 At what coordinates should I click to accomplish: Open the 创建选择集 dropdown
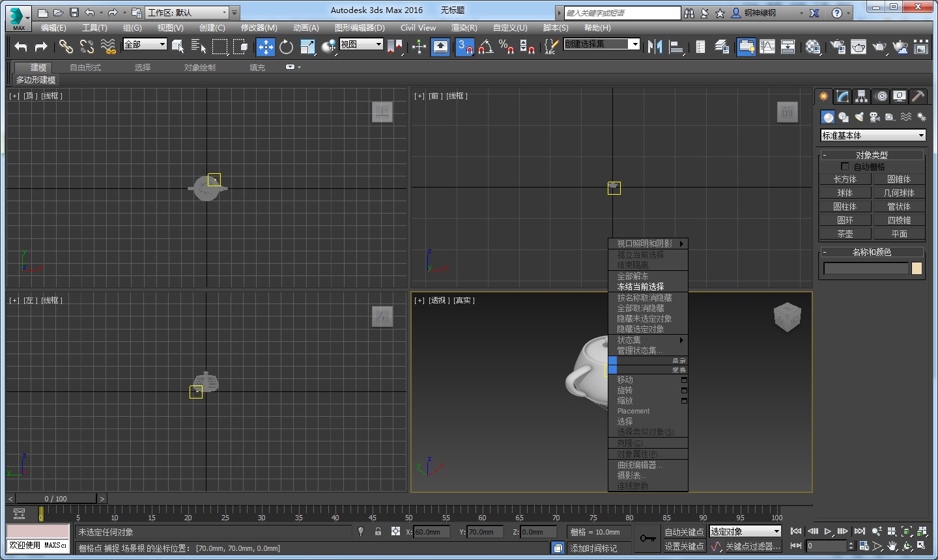[x=602, y=44]
